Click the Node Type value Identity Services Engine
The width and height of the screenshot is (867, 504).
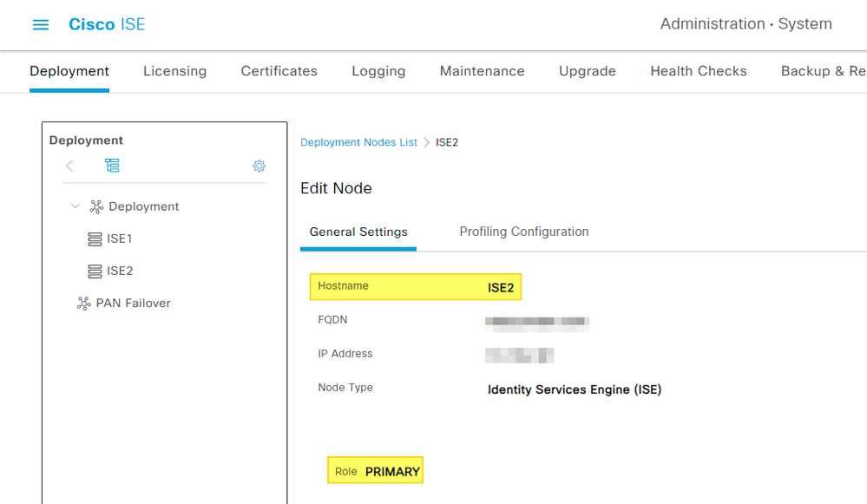tap(575, 389)
